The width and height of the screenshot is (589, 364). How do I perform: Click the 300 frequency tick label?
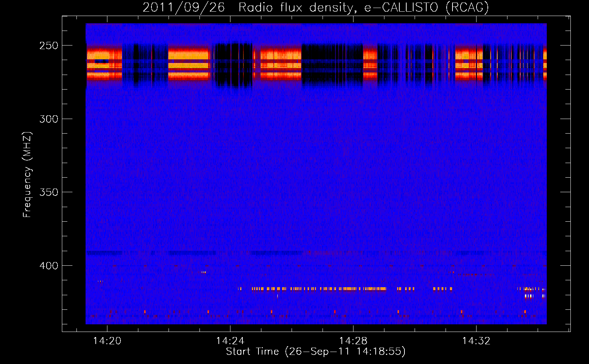(49, 119)
